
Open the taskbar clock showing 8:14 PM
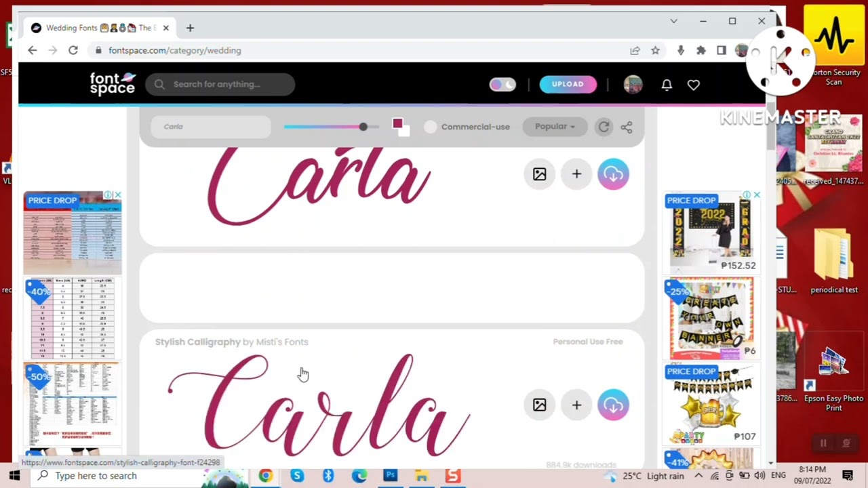pos(812,476)
